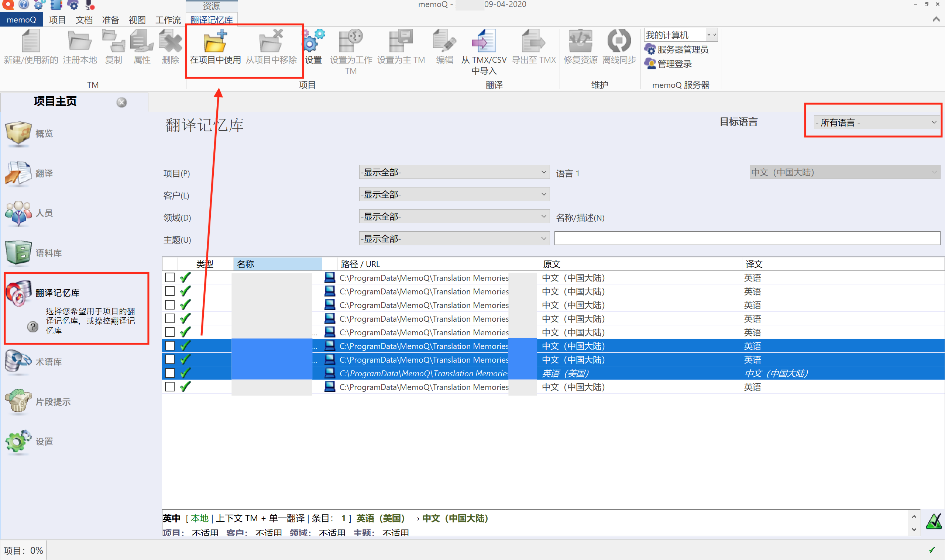Click the details pane scroll-up arrow
Viewport: 945px width, 560px height.
[914, 516]
